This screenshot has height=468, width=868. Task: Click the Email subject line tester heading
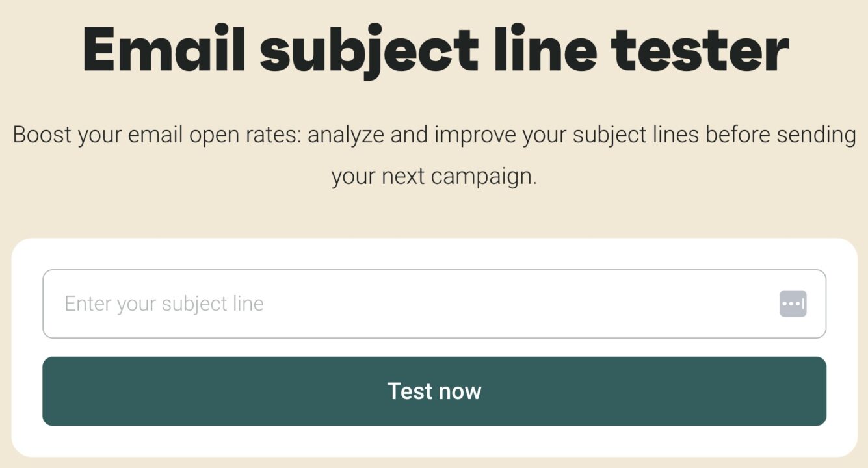pos(434,50)
